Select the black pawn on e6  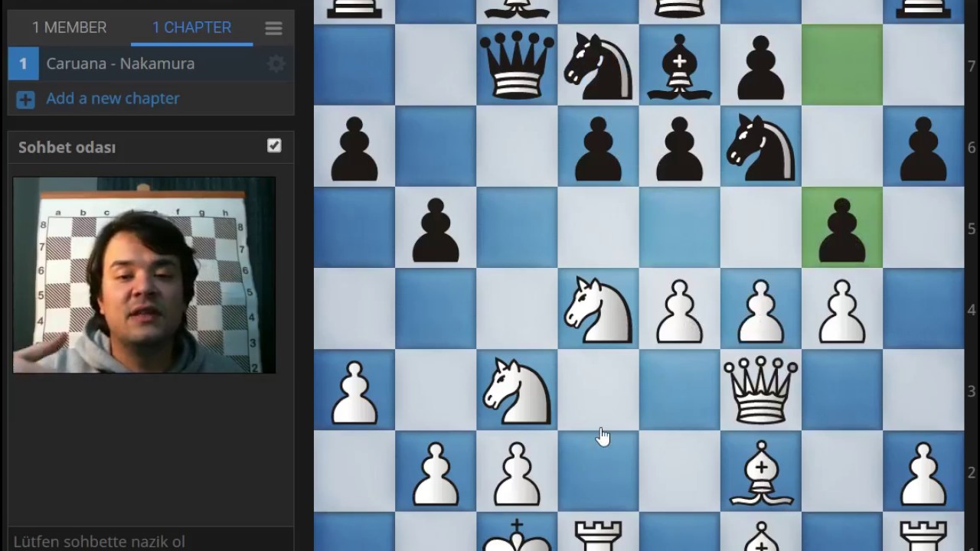tap(679, 148)
